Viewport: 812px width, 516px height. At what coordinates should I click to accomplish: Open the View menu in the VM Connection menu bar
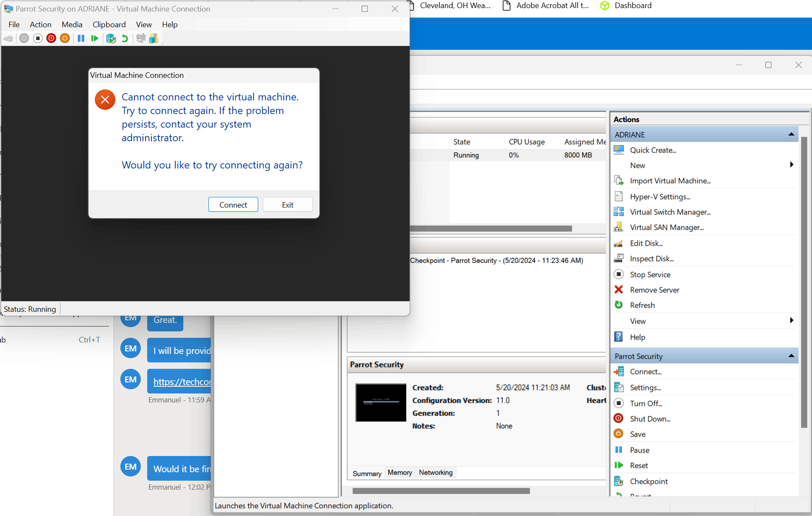(144, 25)
